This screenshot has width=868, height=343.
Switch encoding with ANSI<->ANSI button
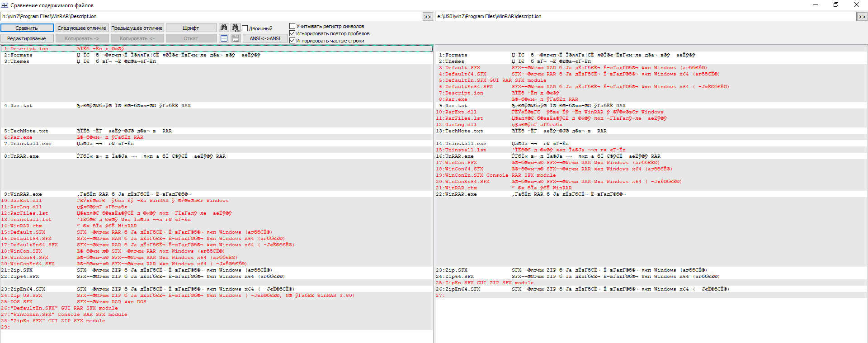pos(265,38)
